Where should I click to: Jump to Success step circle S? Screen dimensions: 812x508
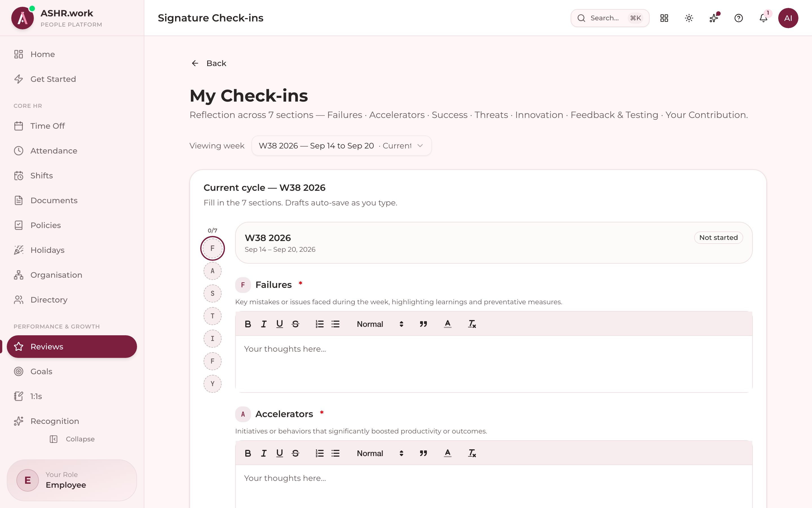(212, 293)
